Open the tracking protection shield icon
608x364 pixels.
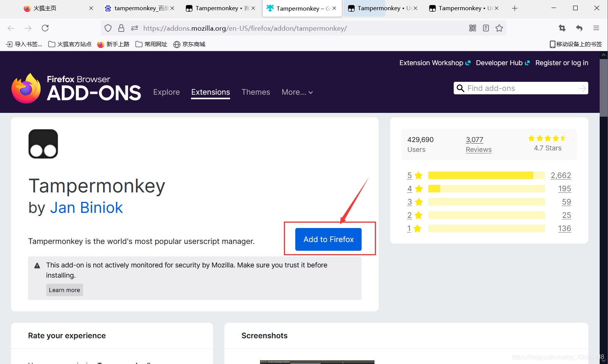click(x=108, y=28)
